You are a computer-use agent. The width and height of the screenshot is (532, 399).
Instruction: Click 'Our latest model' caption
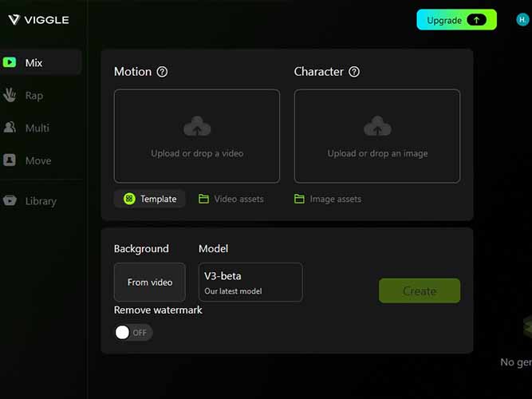[x=233, y=291]
